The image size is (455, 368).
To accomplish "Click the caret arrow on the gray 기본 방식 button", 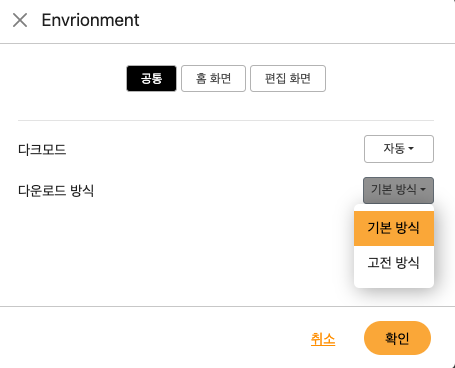I will pos(423,190).
